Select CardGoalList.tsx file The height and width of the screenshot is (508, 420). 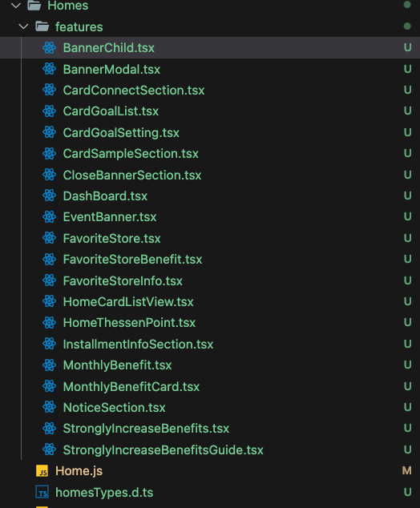coord(111,111)
